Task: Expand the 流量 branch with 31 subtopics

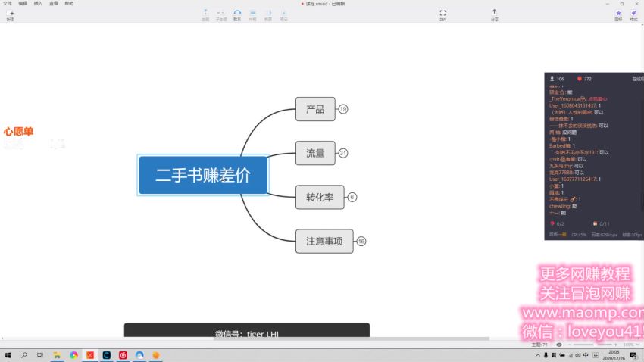Action: (x=343, y=153)
